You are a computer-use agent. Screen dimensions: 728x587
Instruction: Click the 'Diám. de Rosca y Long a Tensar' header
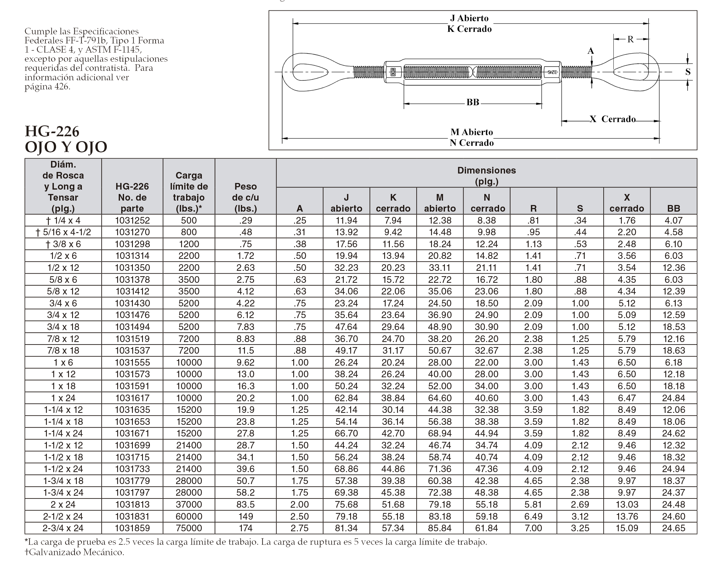[x=63, y=186]
